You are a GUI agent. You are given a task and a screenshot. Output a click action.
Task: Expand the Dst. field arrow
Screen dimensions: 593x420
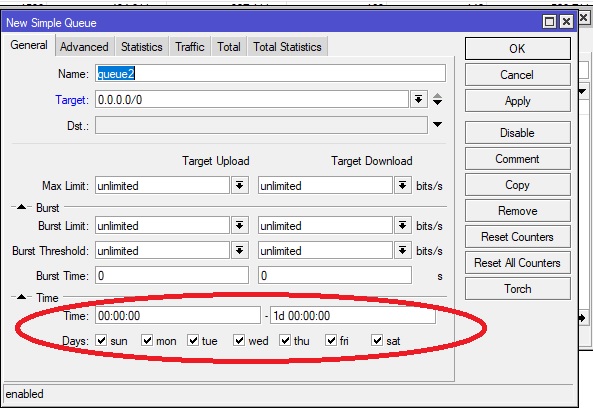(438, 124)
